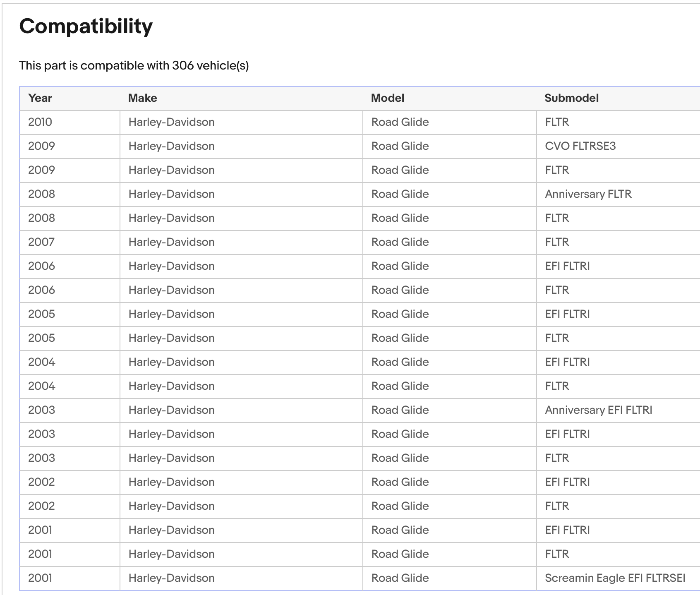Select the Anniversary FLTR submodel cell

588,194
